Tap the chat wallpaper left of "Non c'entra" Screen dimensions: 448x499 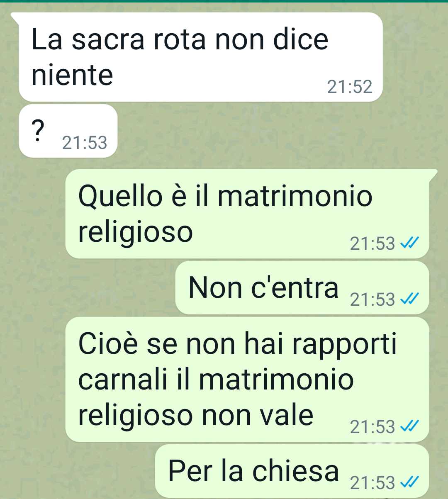click(x=87, y=288)
